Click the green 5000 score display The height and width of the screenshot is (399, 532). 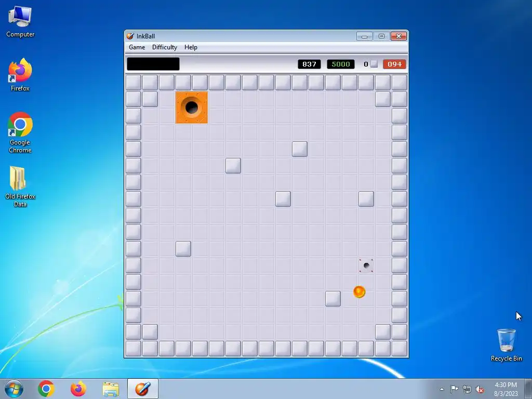(341, 64)
